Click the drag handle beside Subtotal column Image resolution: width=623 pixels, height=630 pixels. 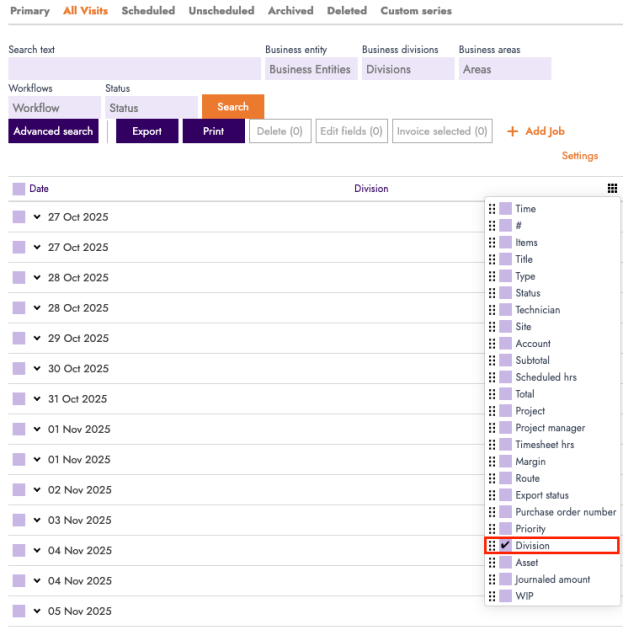pos(492,361)
